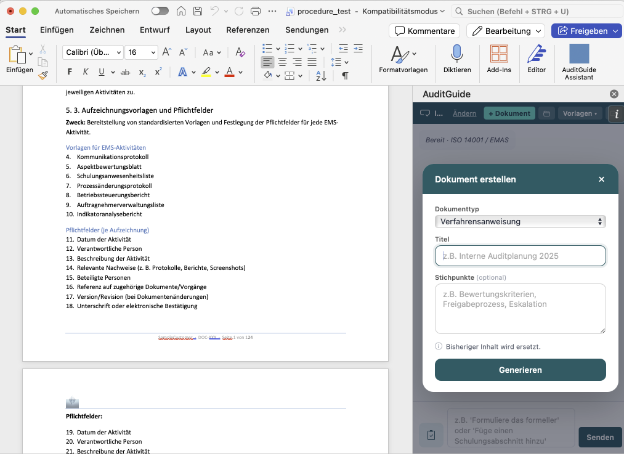
Task: Toggle strikethrough formatting
Action: pos(125,72)
